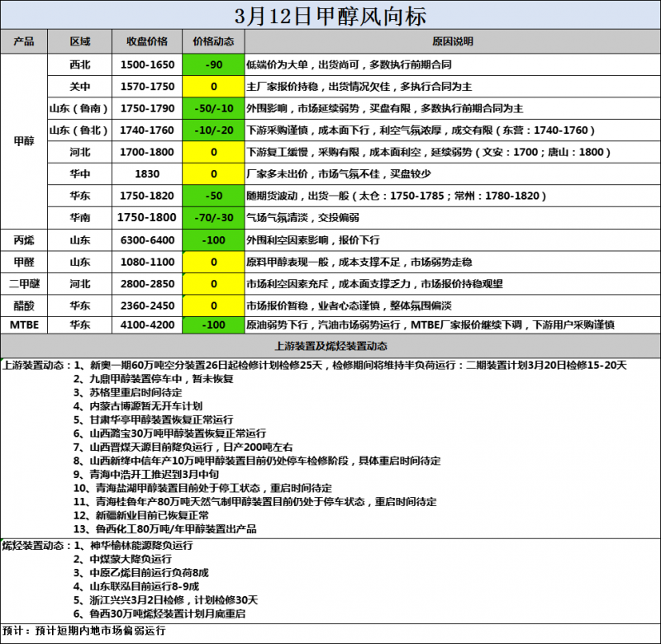Click the 甲醛 product cell
The image size is (661, 644).
point(24,263)
